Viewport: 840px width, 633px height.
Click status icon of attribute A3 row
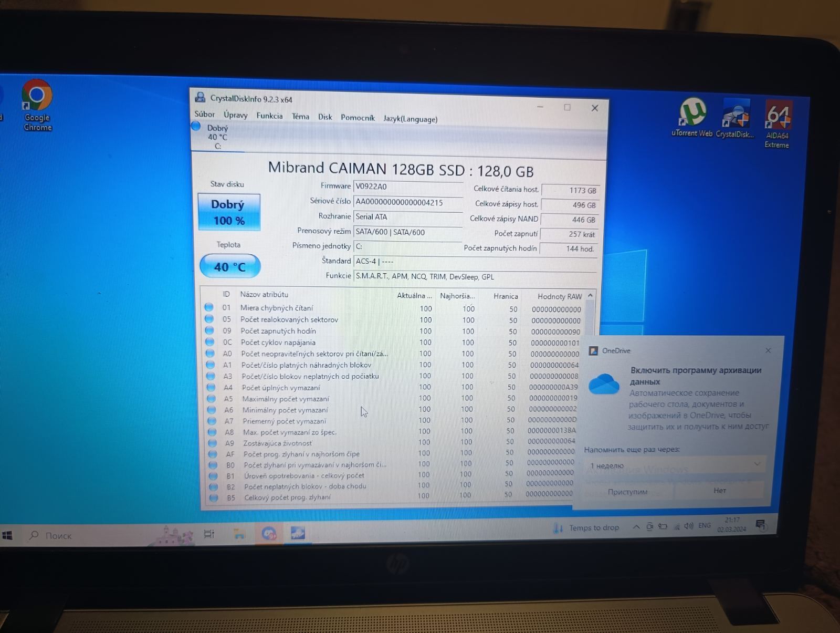(x=211, y=376)
